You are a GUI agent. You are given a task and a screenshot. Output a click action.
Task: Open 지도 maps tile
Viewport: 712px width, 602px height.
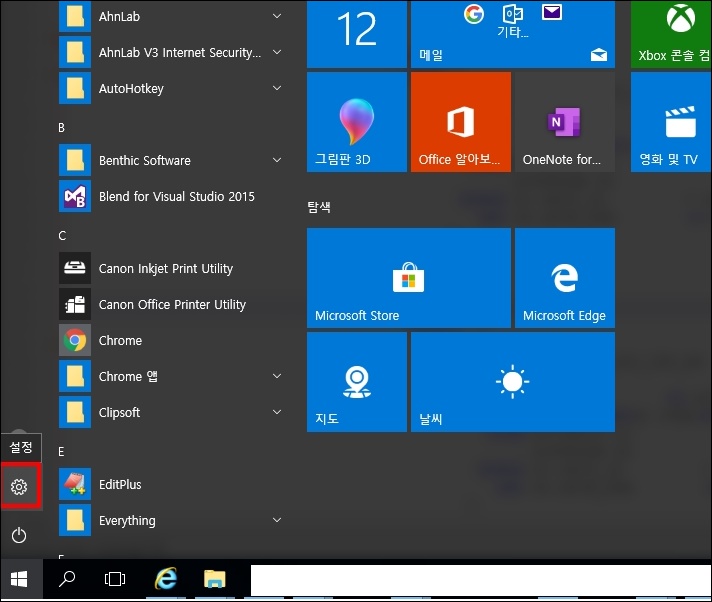pos(357,382)
